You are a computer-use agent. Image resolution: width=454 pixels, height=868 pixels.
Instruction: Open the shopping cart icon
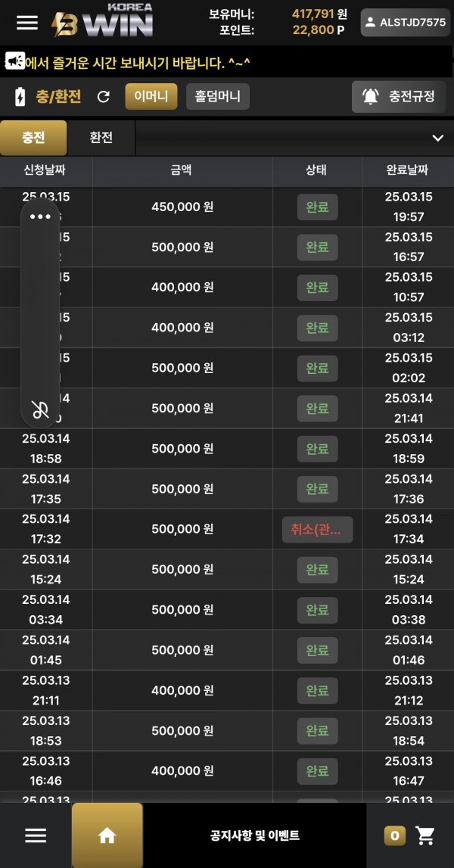click(425, 835)
